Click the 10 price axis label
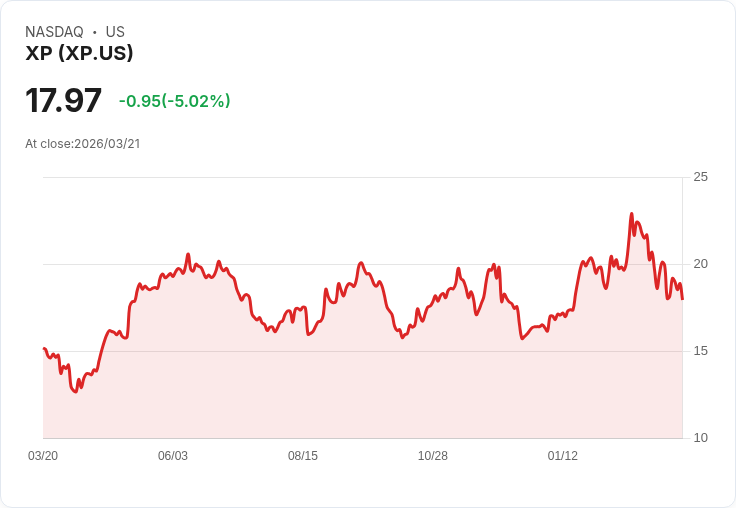This screenshot has height=508, width=736. pos(700,438)
